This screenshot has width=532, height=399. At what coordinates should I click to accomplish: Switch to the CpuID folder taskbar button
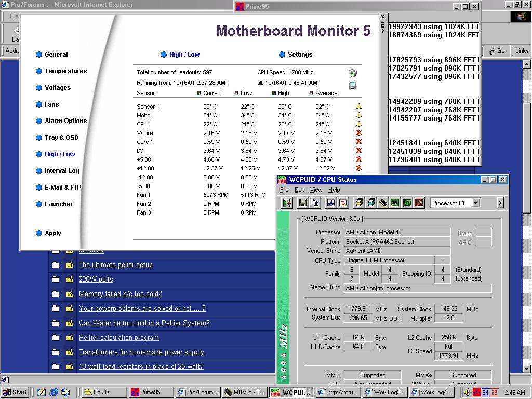[105, 392]
